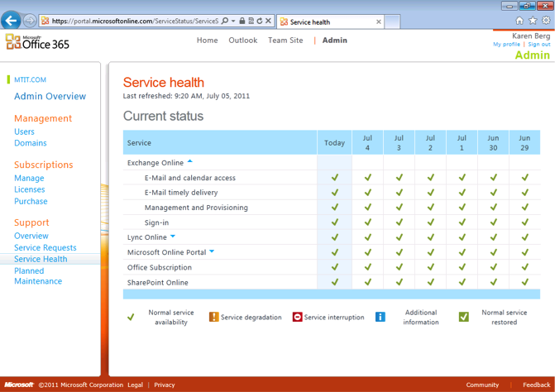Open the Legal footer link
Image resolution: width=555 pixels, height=392 pixels.
click(x=135, y=385)
